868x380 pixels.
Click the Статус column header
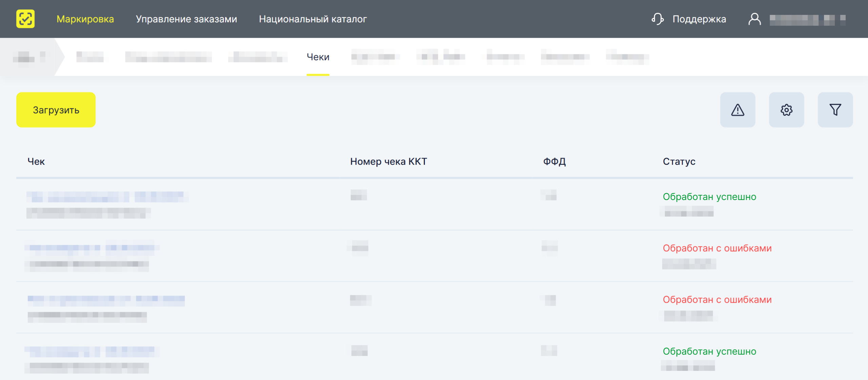[679, 161]
